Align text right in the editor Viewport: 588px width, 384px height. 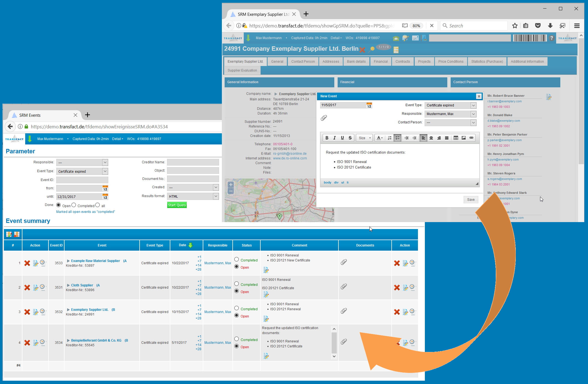(439, 138)
